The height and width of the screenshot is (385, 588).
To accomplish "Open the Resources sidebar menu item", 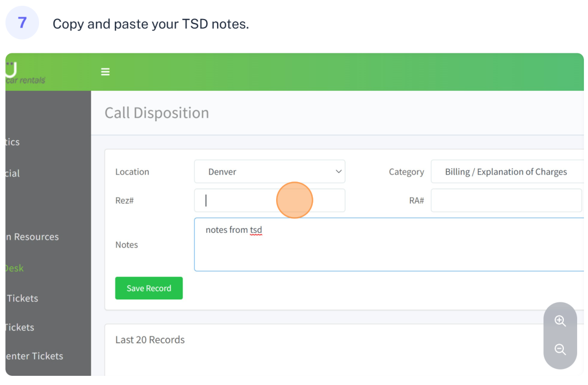I will click(x=33, y=237).
